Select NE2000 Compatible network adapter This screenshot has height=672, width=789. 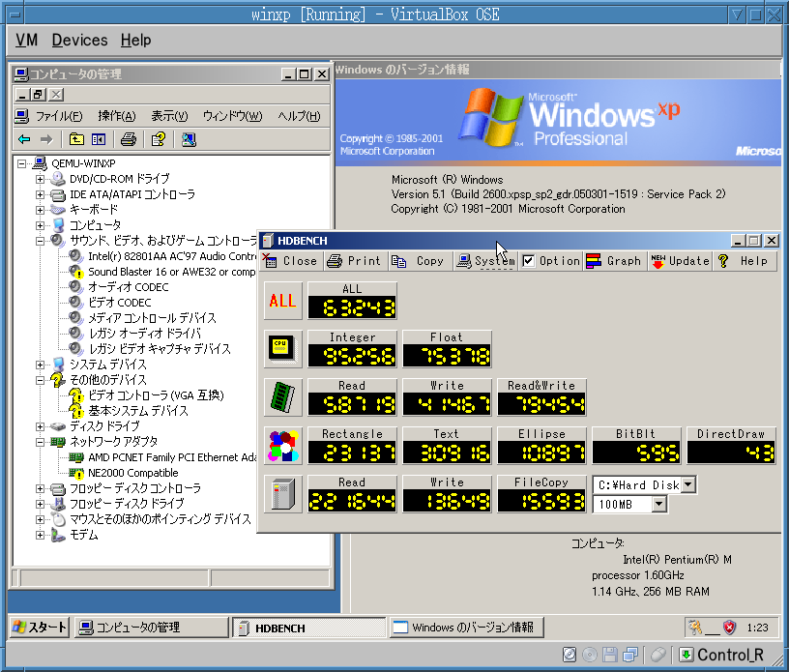132,473
